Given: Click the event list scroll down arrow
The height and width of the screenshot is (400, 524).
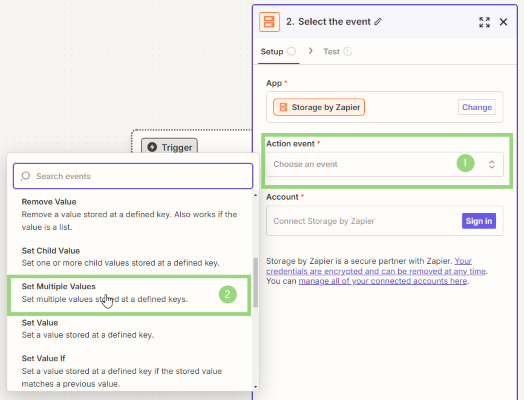Looking at the screenshot, I should (x=255, y=387).
